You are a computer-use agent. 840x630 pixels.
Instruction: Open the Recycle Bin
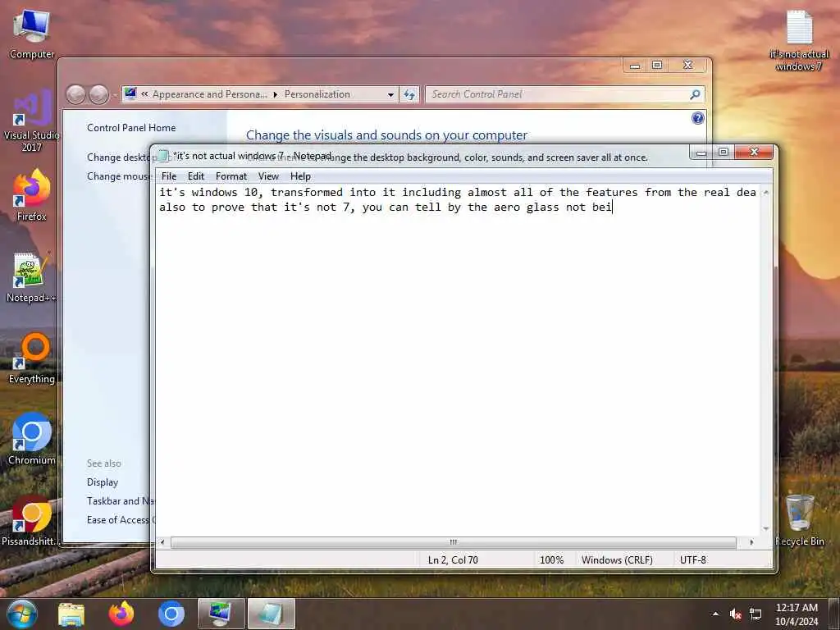(x=800, y=519)
